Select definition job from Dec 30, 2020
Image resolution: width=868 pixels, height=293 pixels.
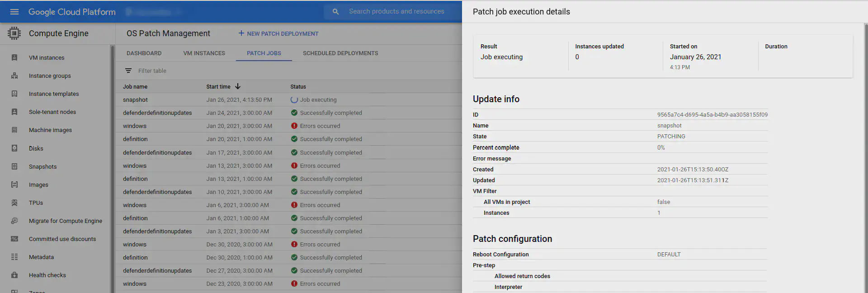[x=135, y=257]
